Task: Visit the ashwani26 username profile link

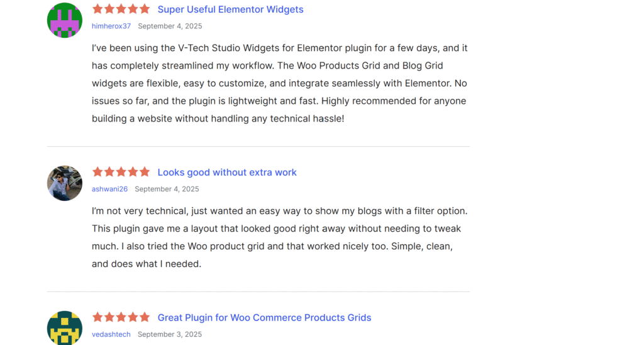Action: pos(109,189)
